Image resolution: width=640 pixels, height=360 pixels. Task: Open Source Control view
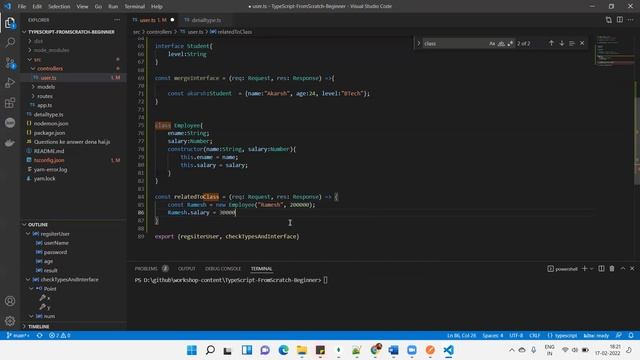[x=10, y=62]
